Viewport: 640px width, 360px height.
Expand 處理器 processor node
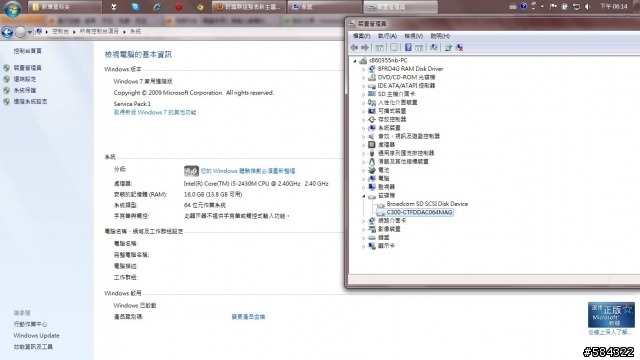[x=363, y=144]
